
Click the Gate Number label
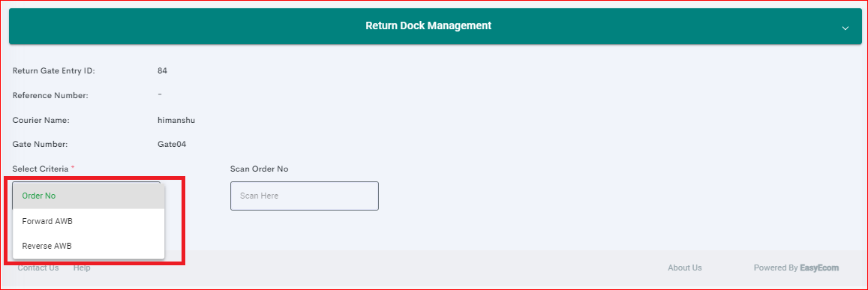40,145
